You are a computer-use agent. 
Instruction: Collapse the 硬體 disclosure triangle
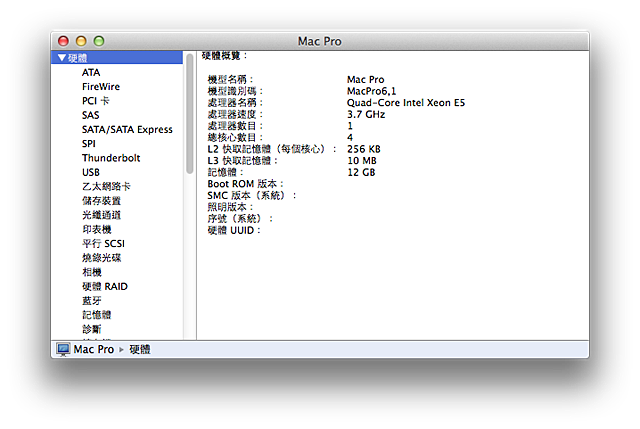[62, 58]
